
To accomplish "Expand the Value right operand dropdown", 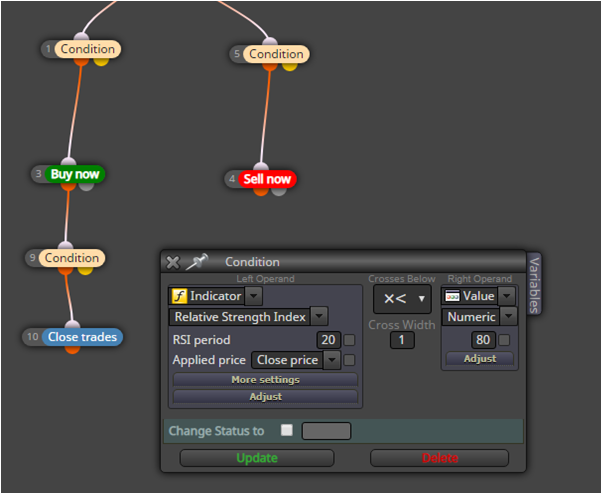I will pyautogui.click(x=506, y=296).
